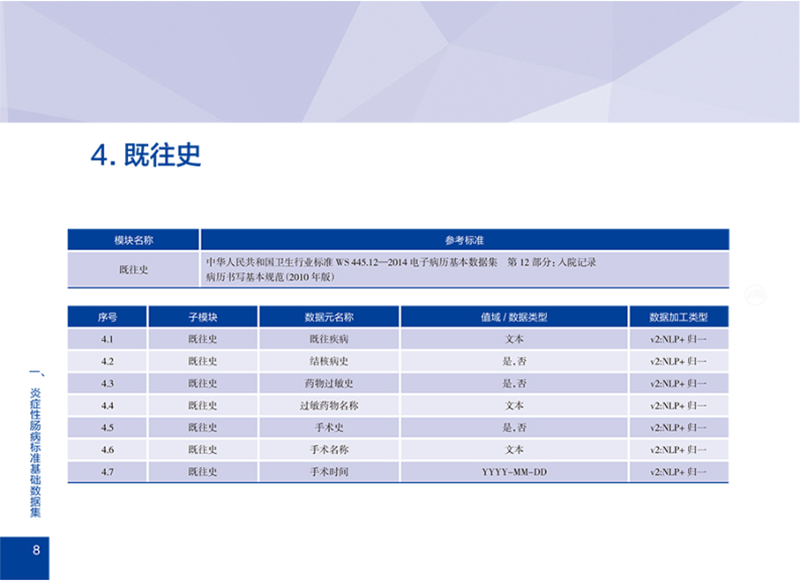Image resolution: width=800 pixels, height=584 pixels.
Task: Select the 手术史 data element cell
Action: click(329, 427)
